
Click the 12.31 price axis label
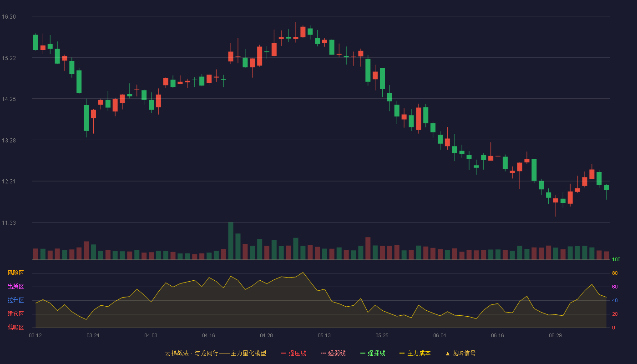click(9, 182)
